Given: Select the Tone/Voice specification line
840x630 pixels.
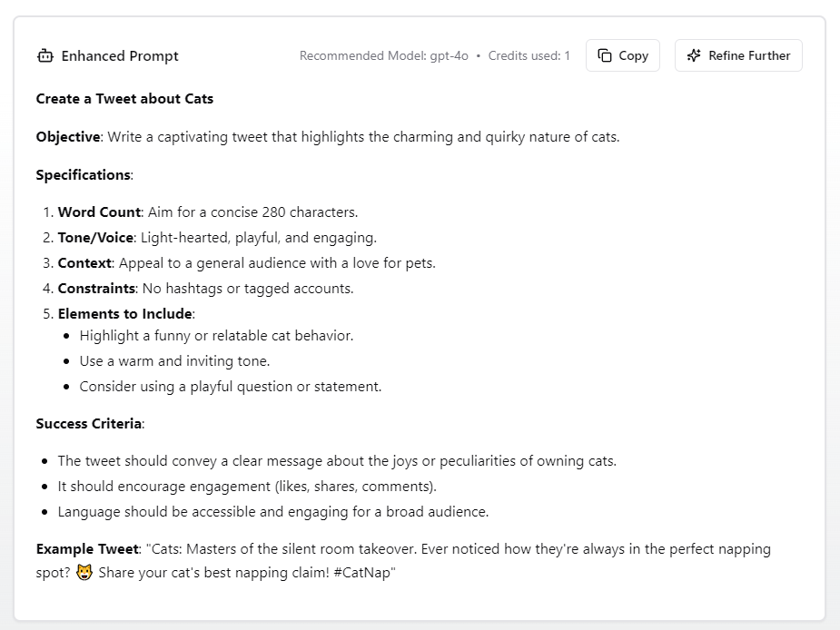Looking at the screenshot, I should 216,238.
